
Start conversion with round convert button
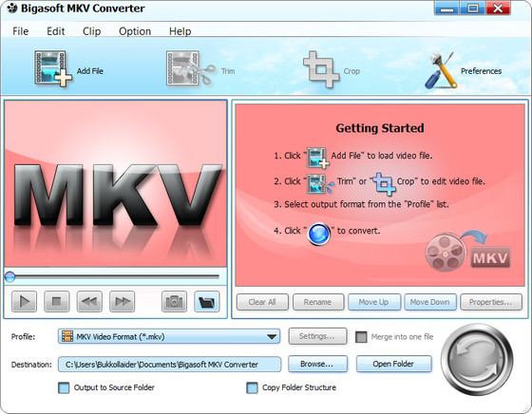click(x=477, y=360)
